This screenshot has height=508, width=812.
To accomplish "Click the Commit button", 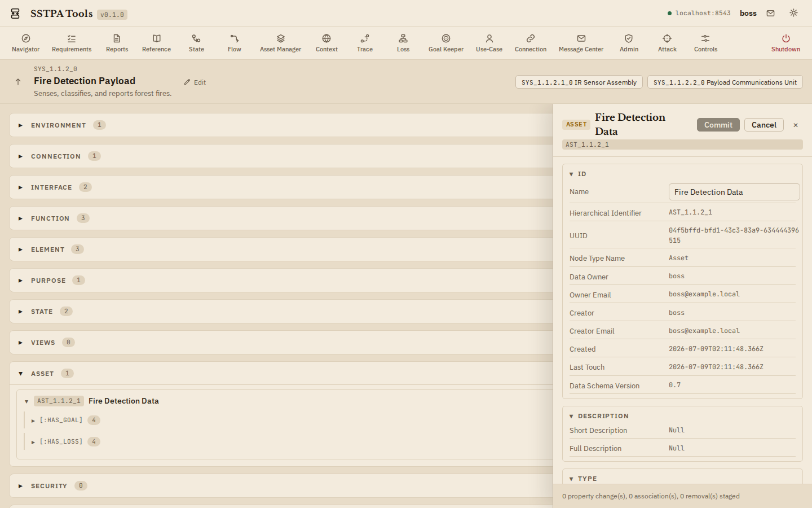I will click(x=718, y=125).
